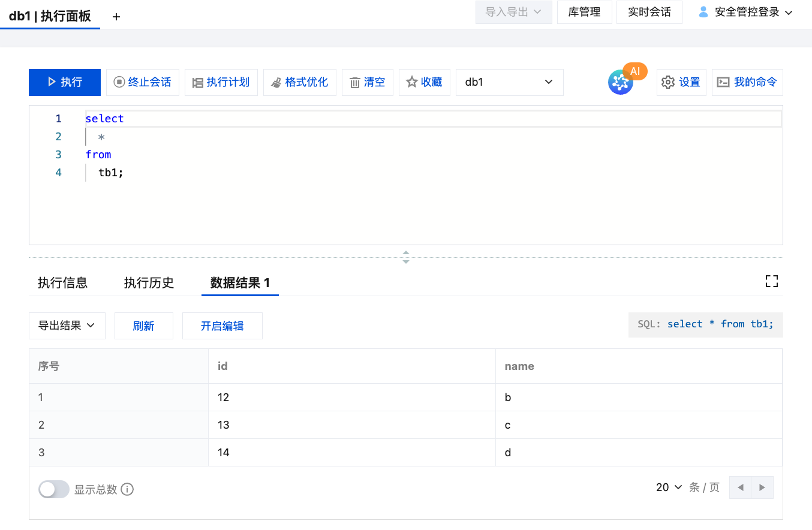Switch to the 执行历史 tab
Screen dimensions: 812x530
149,283
